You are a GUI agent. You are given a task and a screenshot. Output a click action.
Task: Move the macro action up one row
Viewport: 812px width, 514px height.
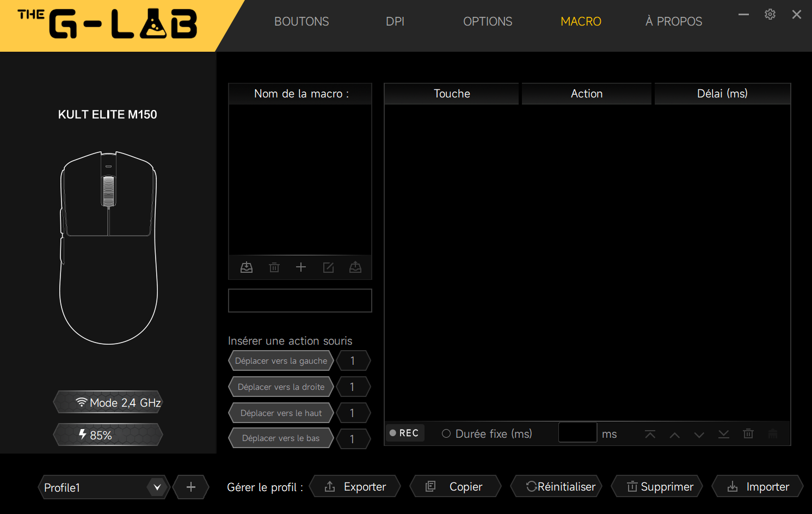(675, 435)
